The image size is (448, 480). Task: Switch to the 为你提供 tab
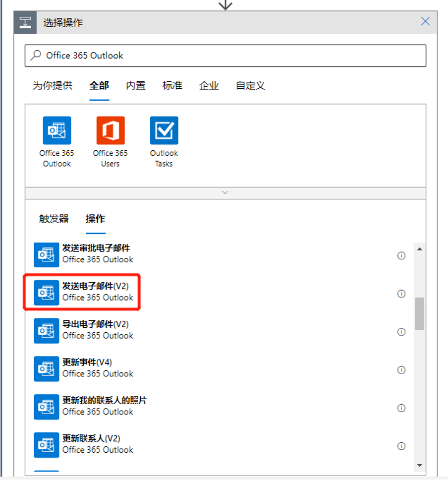[x=53, y=85]
